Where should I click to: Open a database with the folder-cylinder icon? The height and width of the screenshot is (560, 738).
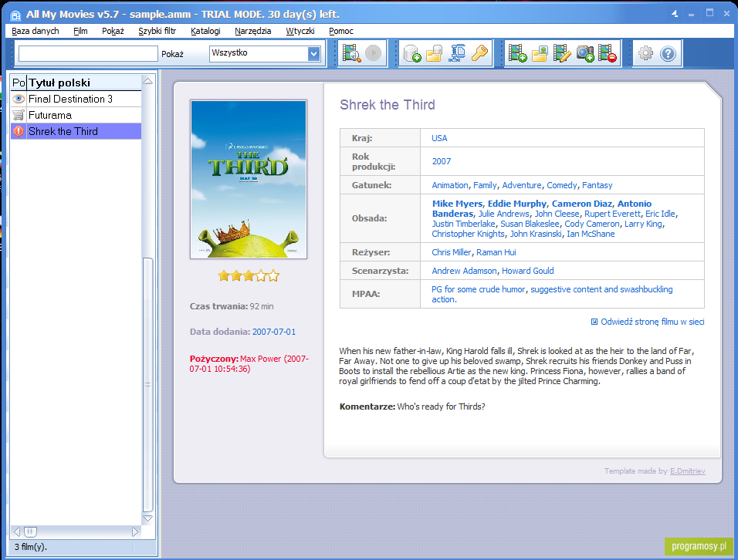coord(435,53)
